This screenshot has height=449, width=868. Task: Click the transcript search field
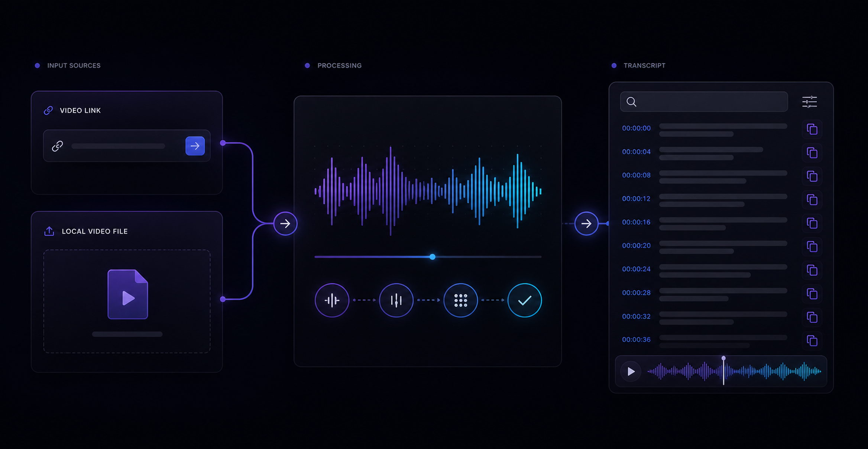704,101
